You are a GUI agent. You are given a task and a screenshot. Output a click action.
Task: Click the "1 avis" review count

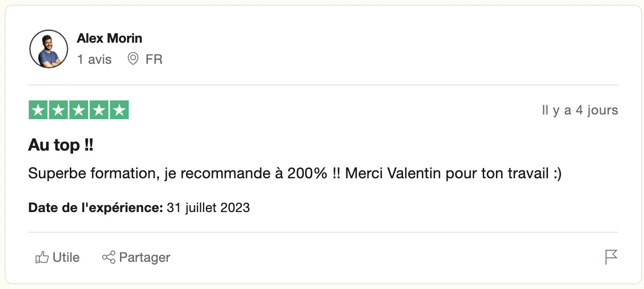coord(94,60)
